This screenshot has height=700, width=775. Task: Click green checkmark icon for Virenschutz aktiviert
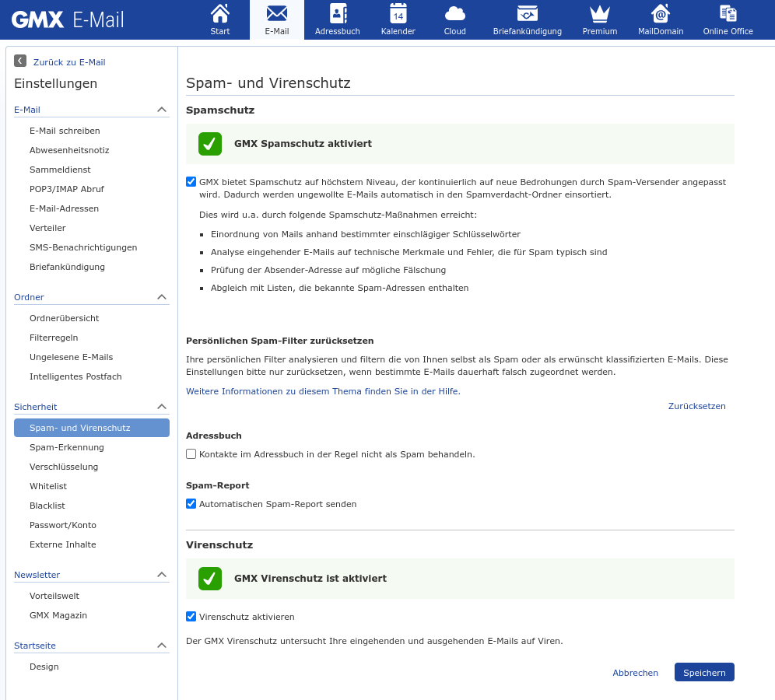click(210, 579)
